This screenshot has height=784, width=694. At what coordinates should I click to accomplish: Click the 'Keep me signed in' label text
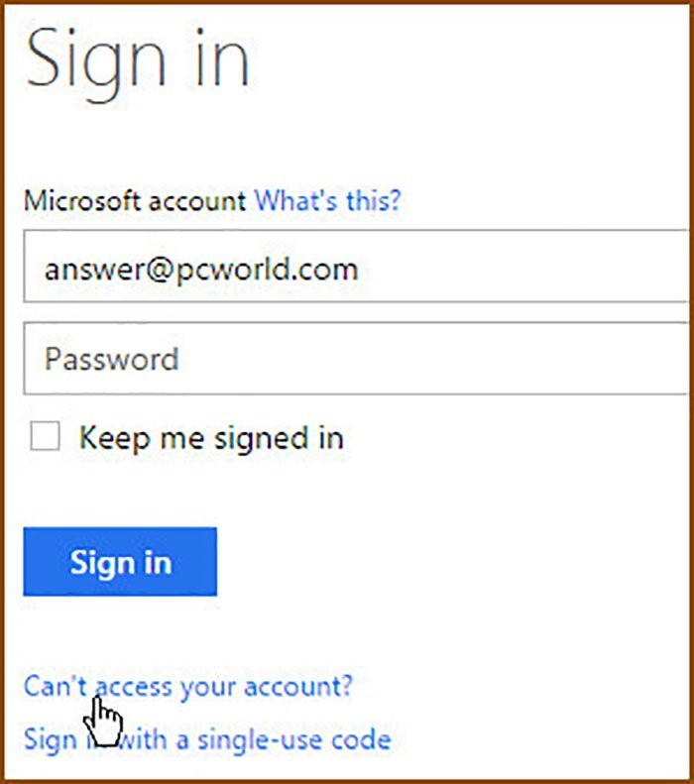click(x=211, y=438)
